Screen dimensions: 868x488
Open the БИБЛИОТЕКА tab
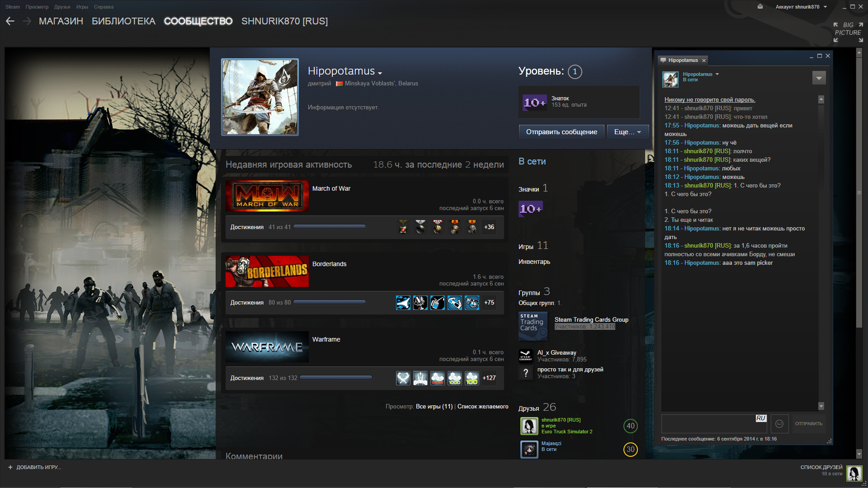(x=123, y=21)
